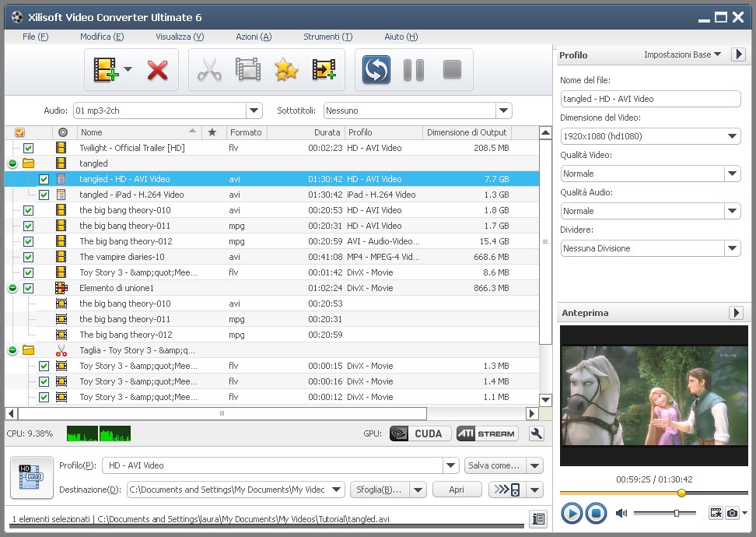This screenshot has width=756, height=537.
Task: Click the preview seek slider handle
Action: point(681,493)
